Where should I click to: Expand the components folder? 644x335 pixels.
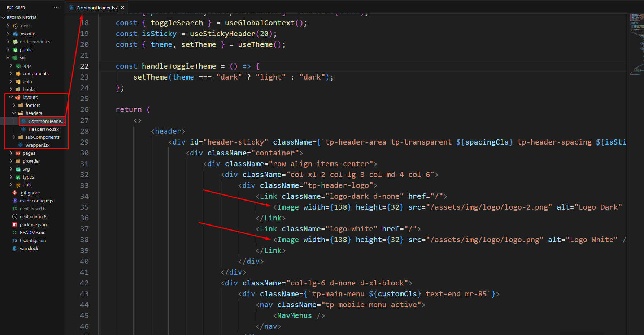coord(11,74)
